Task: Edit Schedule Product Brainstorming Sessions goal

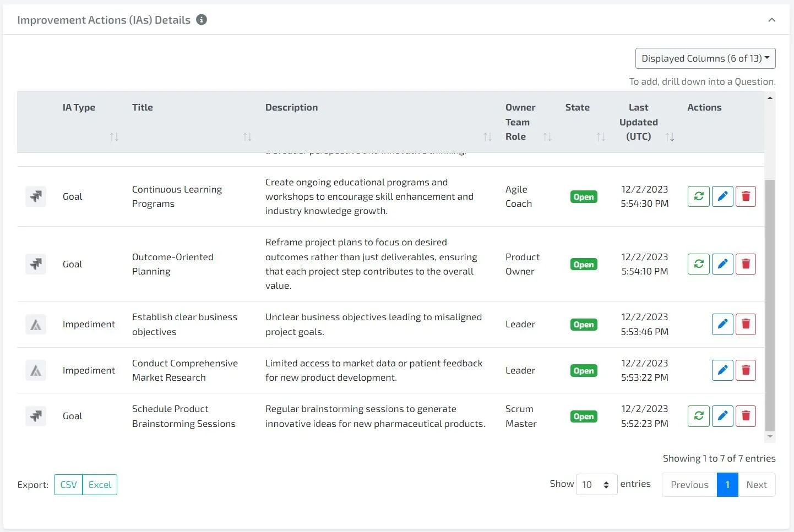Action: point(722,416)
